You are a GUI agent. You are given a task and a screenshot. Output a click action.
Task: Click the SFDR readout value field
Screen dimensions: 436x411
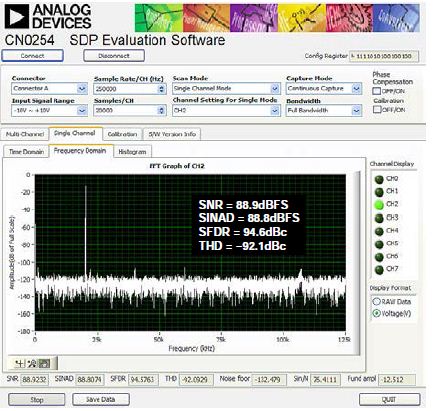point(143,379)
